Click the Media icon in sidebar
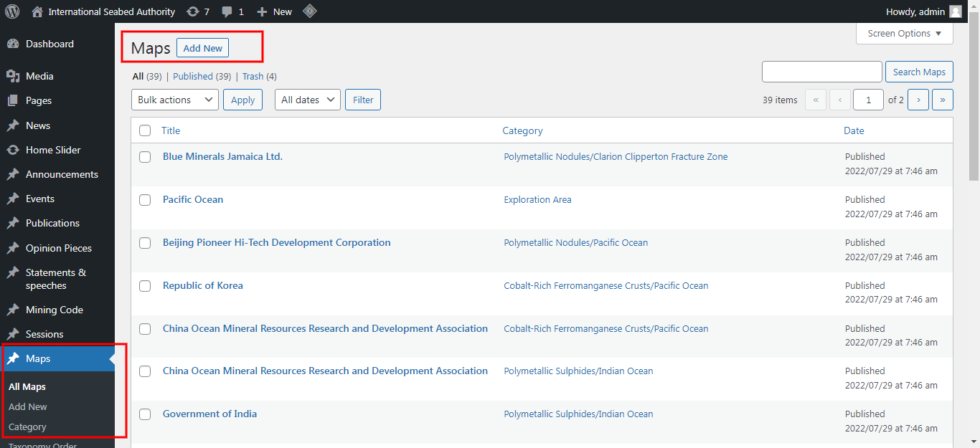This screenshot has width=980, height=448. 12,76
